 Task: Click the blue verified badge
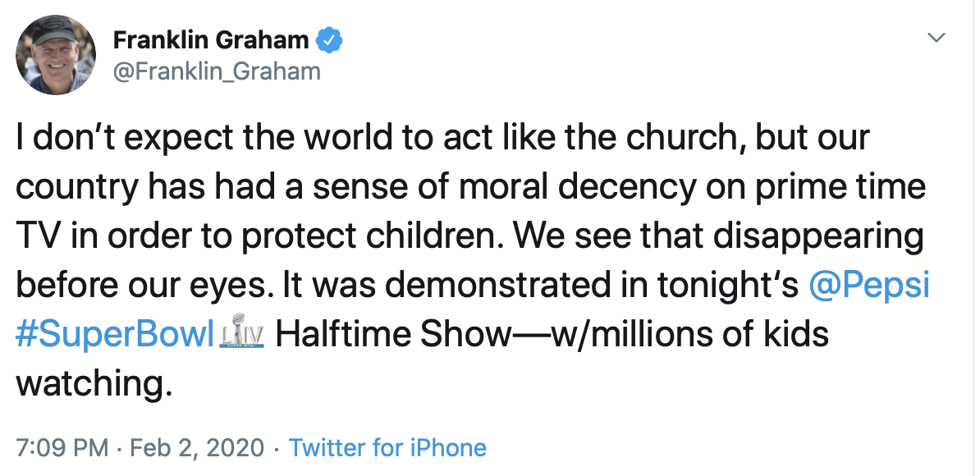click(331, 39)
